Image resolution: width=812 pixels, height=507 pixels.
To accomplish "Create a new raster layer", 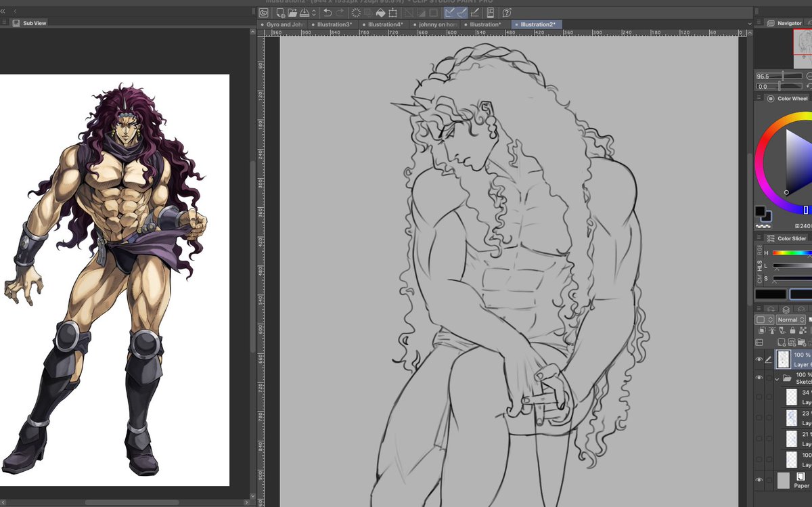I will click(782, 343).
